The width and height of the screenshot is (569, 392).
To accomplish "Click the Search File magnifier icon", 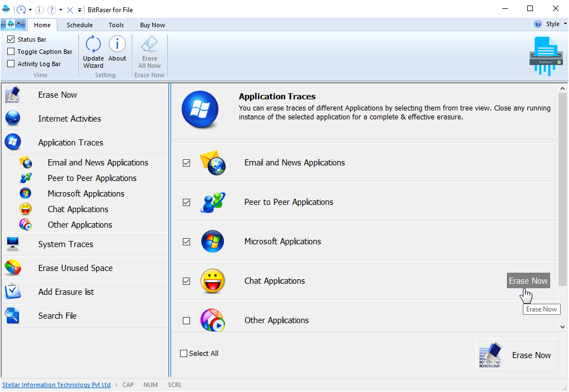I will pos(13,315).
